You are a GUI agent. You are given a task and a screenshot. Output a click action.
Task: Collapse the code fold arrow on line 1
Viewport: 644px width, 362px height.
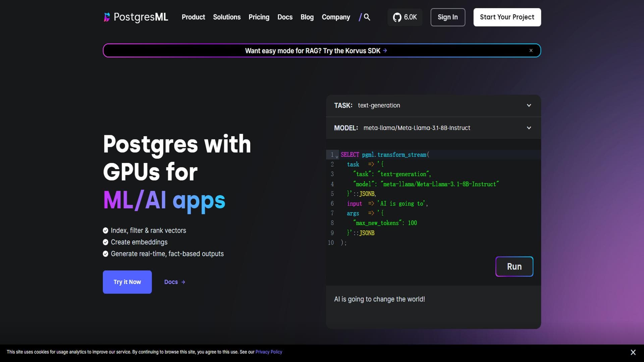[x=337, y=157]
